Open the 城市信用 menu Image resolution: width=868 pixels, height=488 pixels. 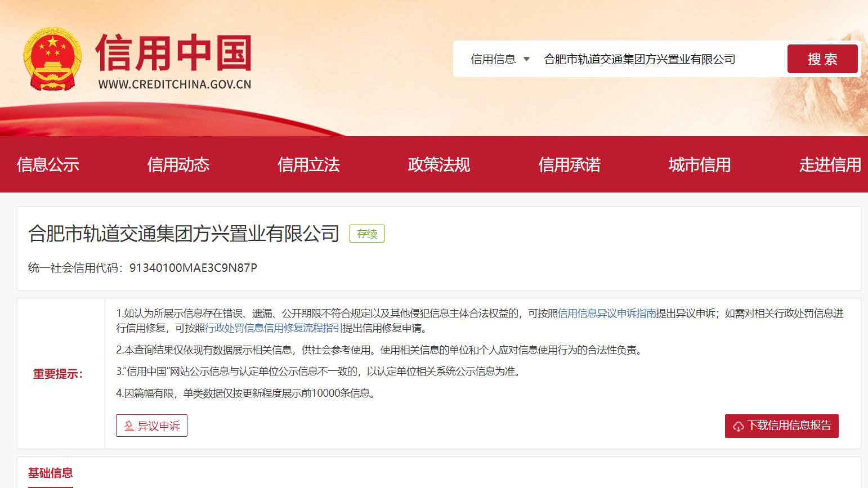700,164
